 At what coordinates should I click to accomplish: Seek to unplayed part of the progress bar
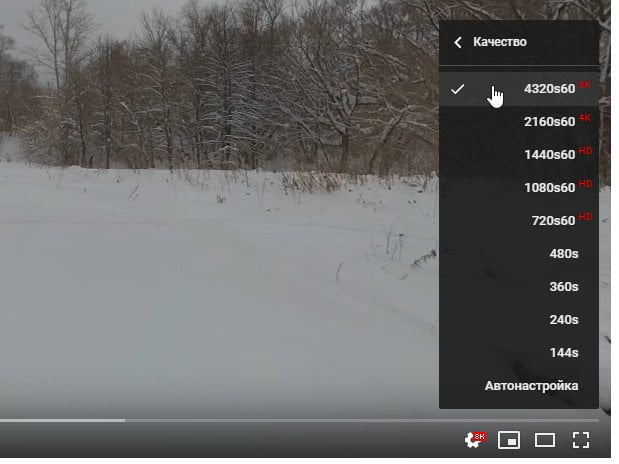tap(362, 421)
